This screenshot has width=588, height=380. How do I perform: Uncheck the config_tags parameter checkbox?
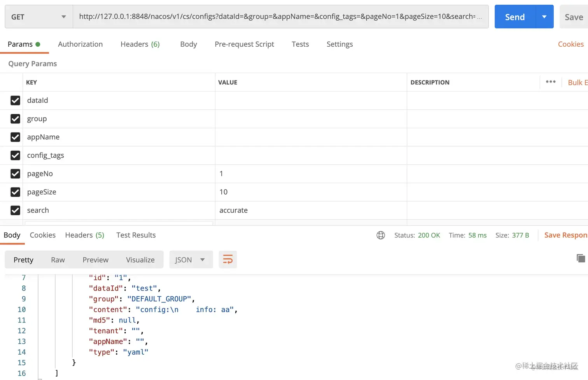(15, 155)
